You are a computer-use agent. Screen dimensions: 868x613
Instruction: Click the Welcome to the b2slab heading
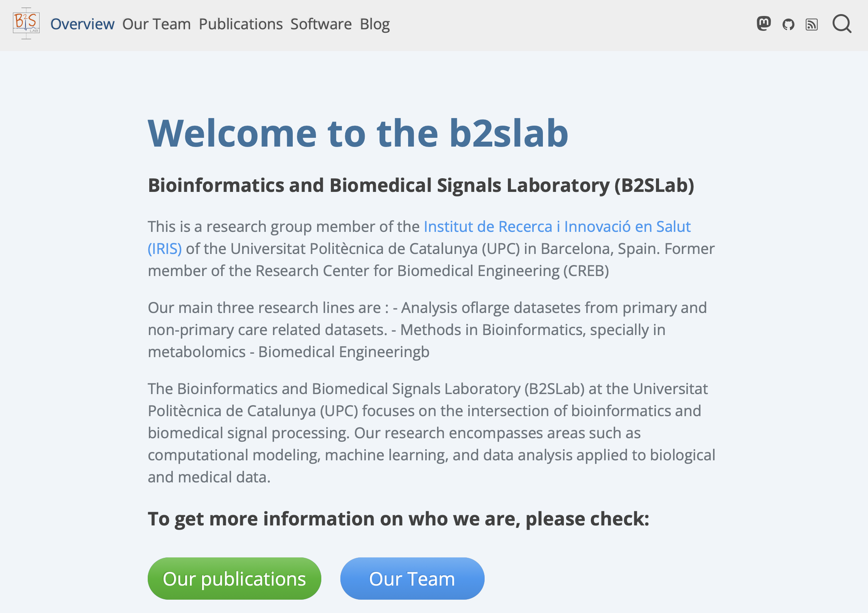click(x=358, y=133)
